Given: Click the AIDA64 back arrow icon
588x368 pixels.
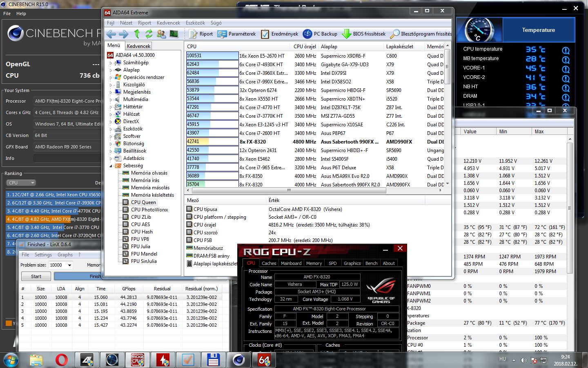Looking at the screenshot, I should (x=111, y=34).
